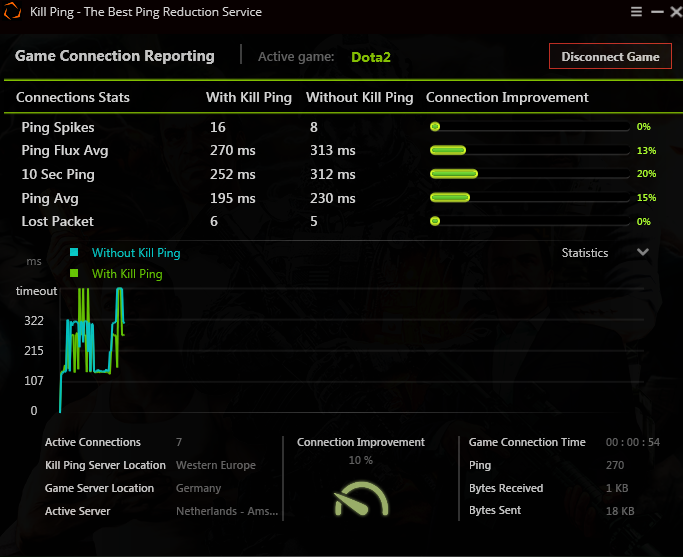Click the green With Kill Ping swatch
The height and width of the screenshot is (557, 683).
tap(74, 273)
